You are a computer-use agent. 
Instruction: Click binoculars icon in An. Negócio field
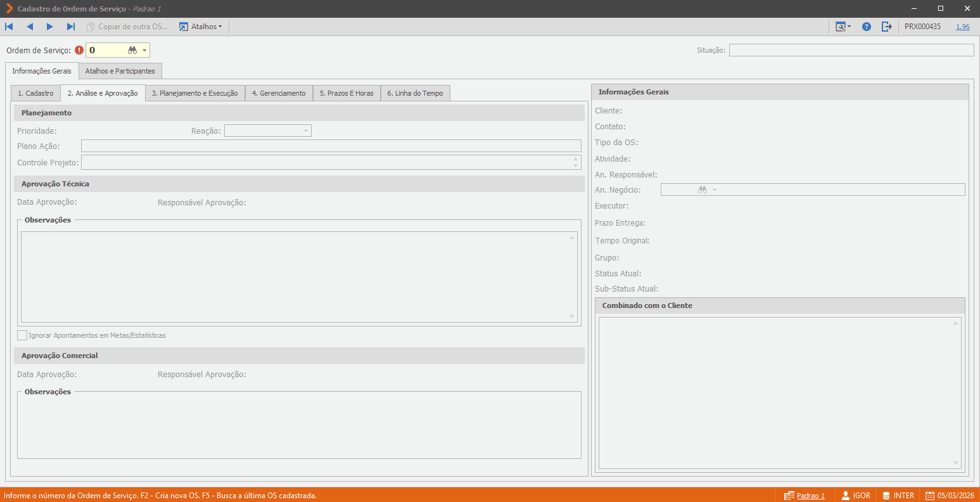[x=703, y=190]
